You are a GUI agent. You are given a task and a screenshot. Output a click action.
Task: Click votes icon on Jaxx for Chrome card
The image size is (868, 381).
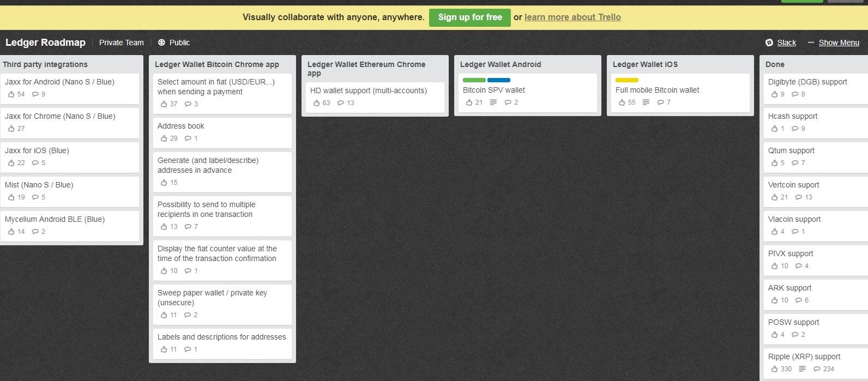point(11,129)
